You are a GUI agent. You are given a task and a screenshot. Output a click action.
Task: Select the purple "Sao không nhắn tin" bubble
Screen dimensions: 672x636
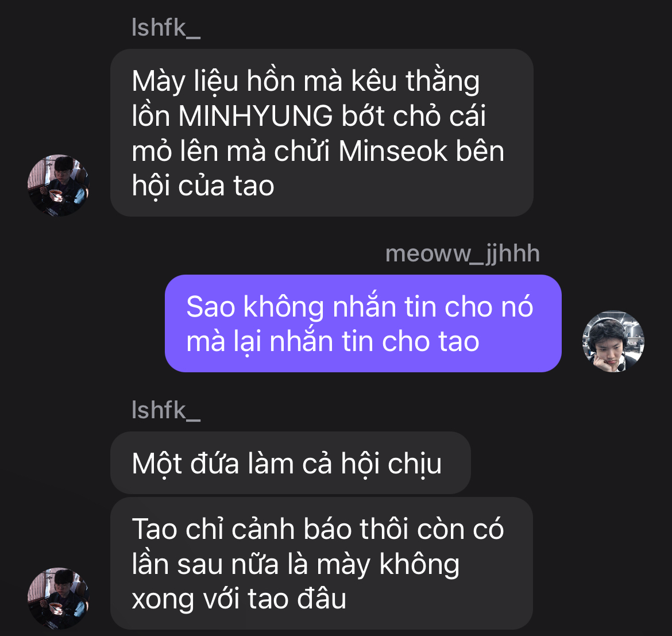coord(363,323)
